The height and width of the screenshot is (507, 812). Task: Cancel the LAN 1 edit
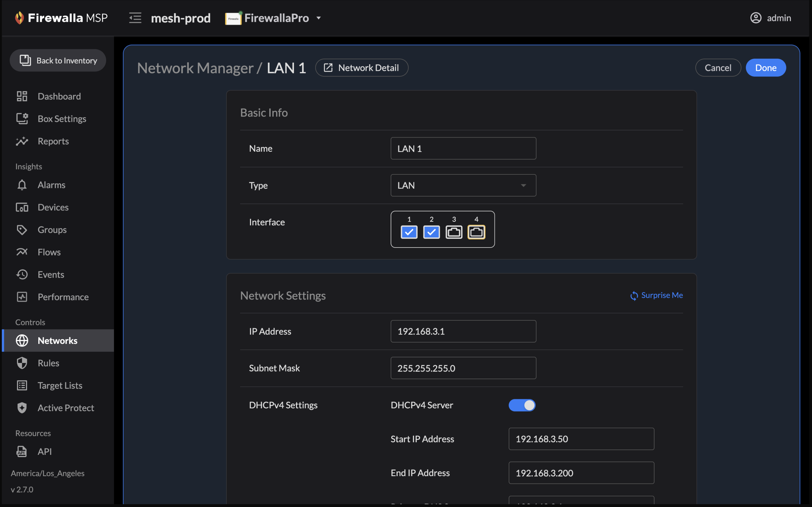pos(718,68)
